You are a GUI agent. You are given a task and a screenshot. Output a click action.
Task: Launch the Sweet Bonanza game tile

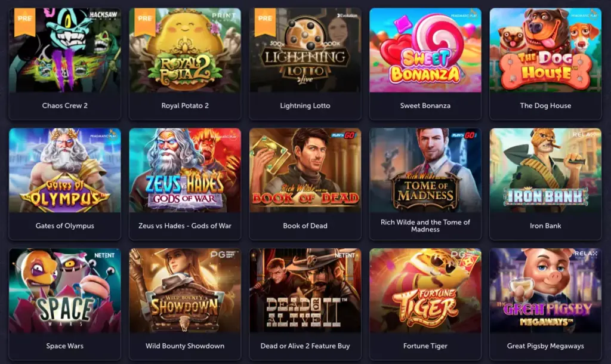click(x=425, y=50)
